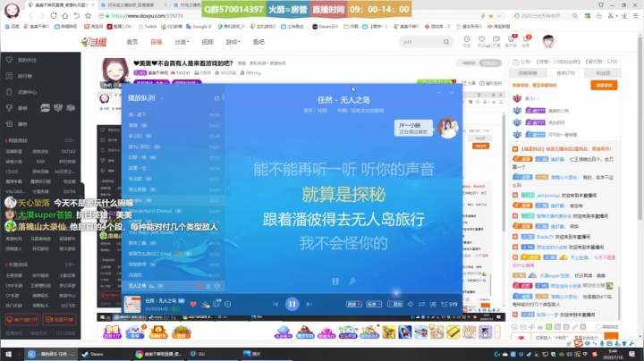Image resolution: width=644 pixels, height=361 pixels.
Task: Pause the playing song in the music player
Action: pyautogui.click(x=292, y=304)
